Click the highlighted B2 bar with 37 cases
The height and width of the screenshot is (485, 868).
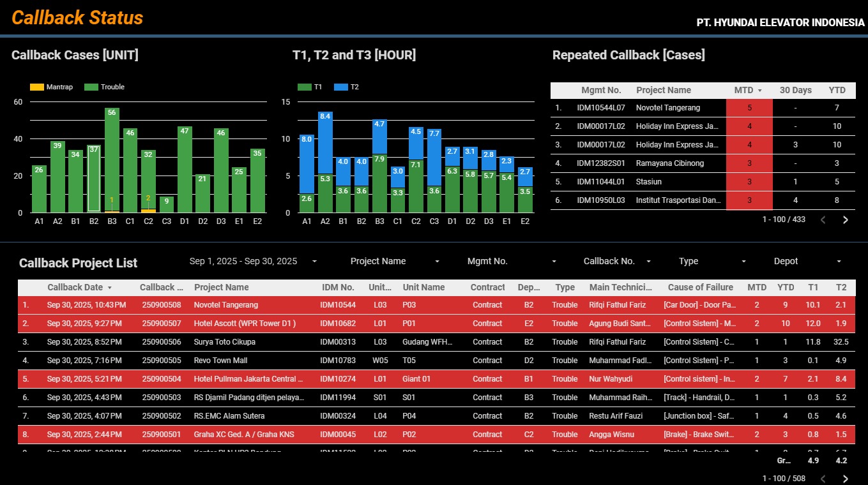point(94,179)
